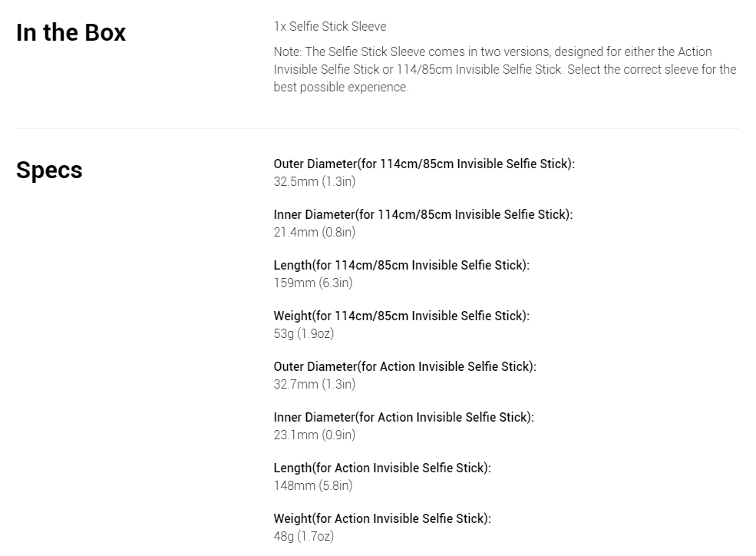Click the 48g (1.7oz) value

[x=304, y=536]
